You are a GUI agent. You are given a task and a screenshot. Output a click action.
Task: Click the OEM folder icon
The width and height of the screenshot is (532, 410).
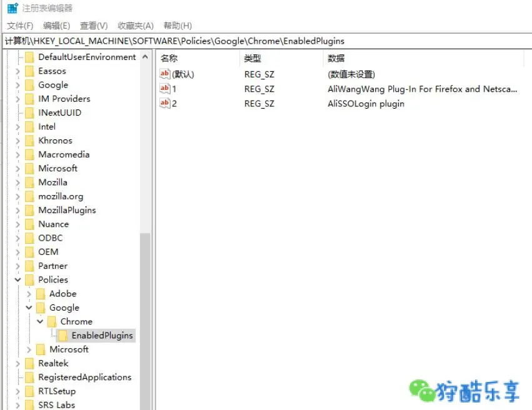coord(30,252)
